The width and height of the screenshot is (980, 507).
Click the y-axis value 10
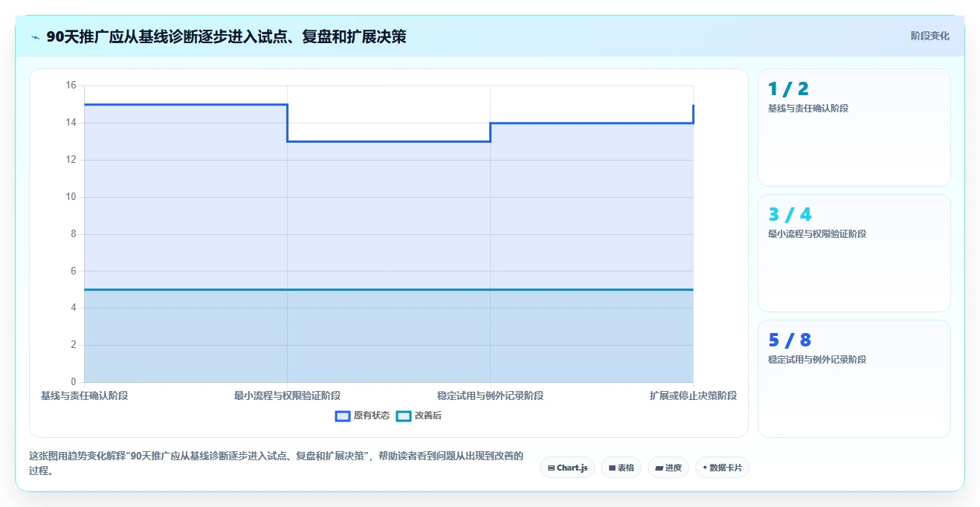pyautogui.click(x=71, y=197)
